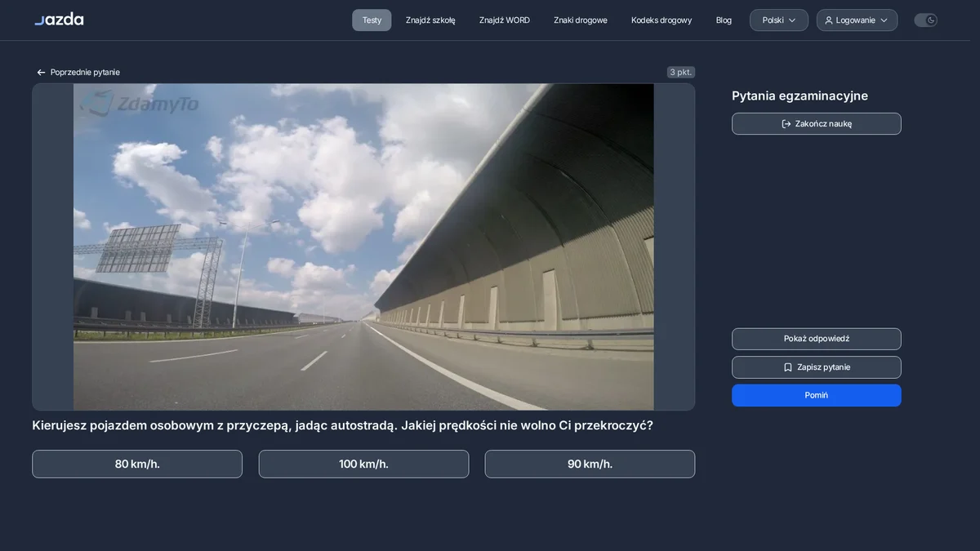Choose the 100 km/h. answer

tap(363, 464)
